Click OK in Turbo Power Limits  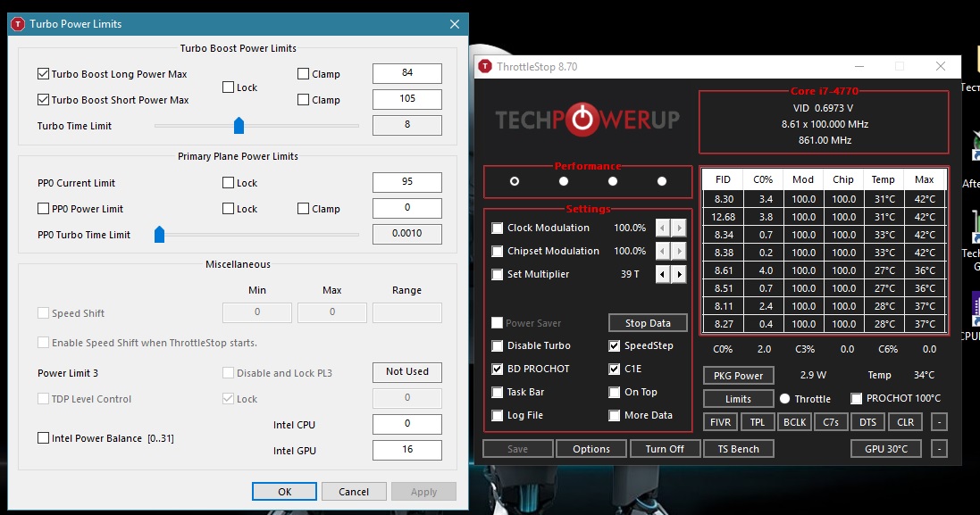point(284,491)
